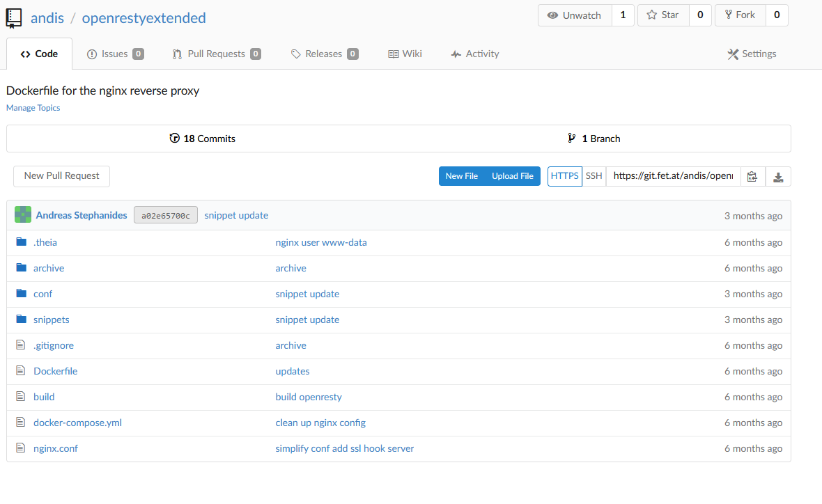Click Andreas Stephanides' avatar
822x504 pixels.
click(x=23, y=214)
